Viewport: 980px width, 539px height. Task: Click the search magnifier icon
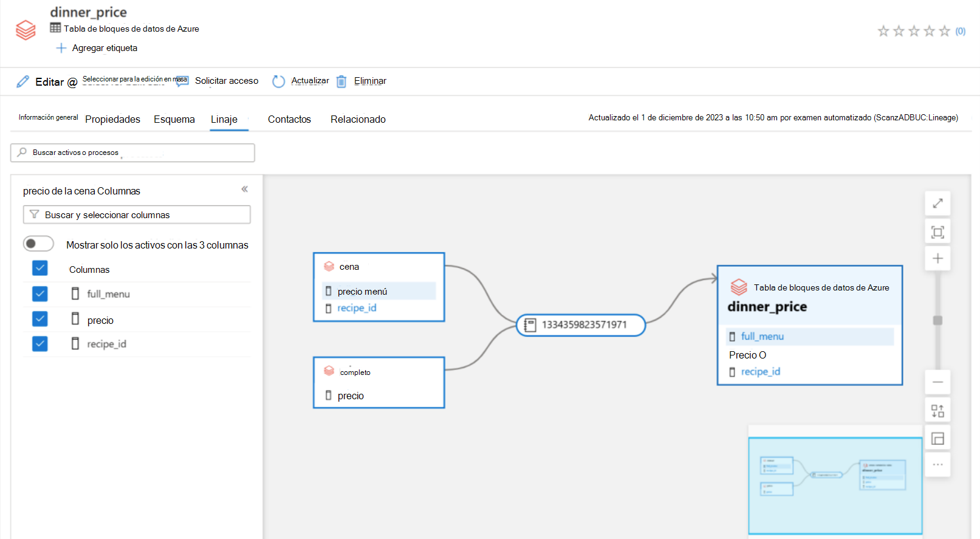click(22, 152)
